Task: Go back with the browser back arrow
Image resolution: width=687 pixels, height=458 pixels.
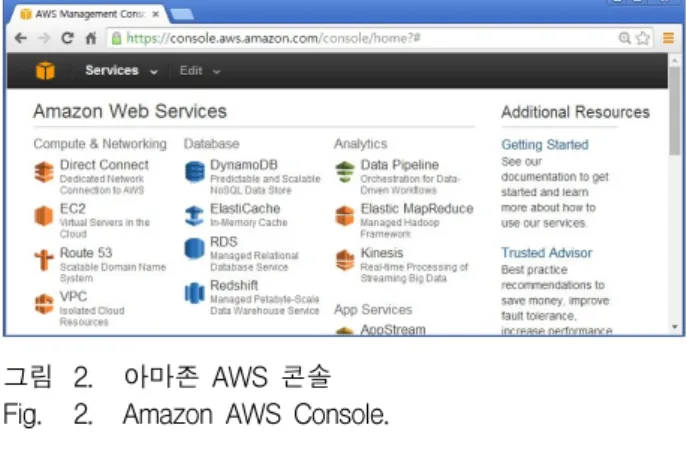Action: click(x=21, y=38)
